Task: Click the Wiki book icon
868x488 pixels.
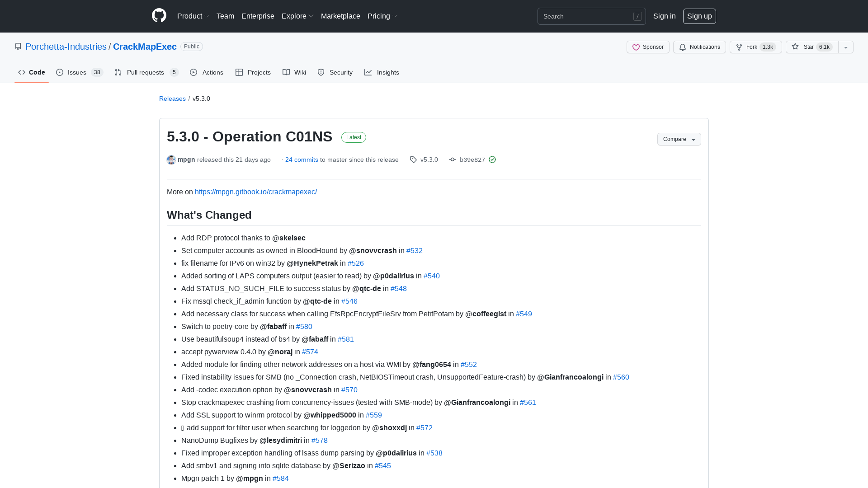Action: (286, 72)
